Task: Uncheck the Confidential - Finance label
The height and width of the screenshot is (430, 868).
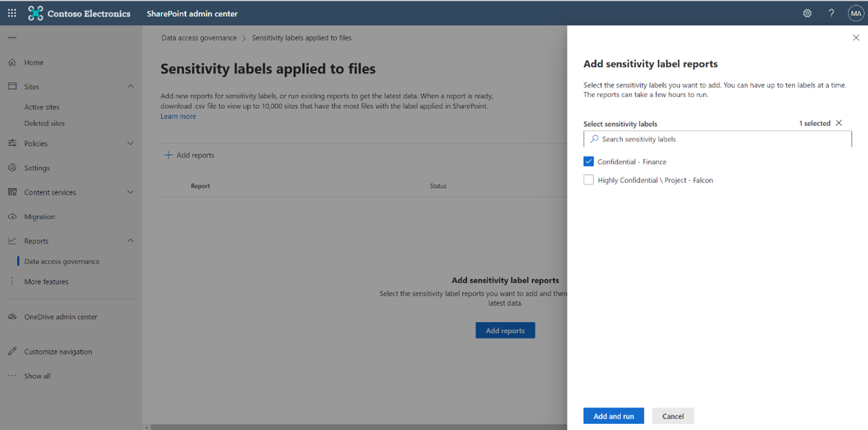Action: (589, 161)
